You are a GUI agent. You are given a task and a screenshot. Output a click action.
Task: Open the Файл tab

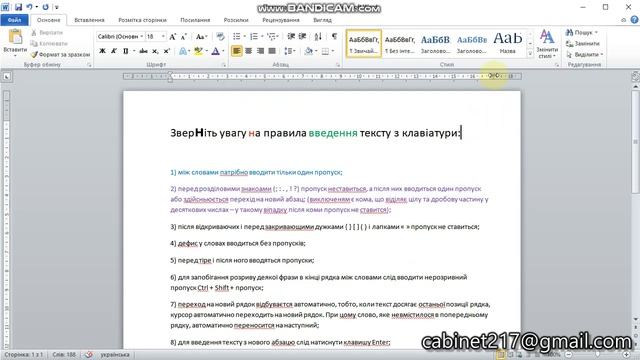pyautogui.click(x=14, y=20)
